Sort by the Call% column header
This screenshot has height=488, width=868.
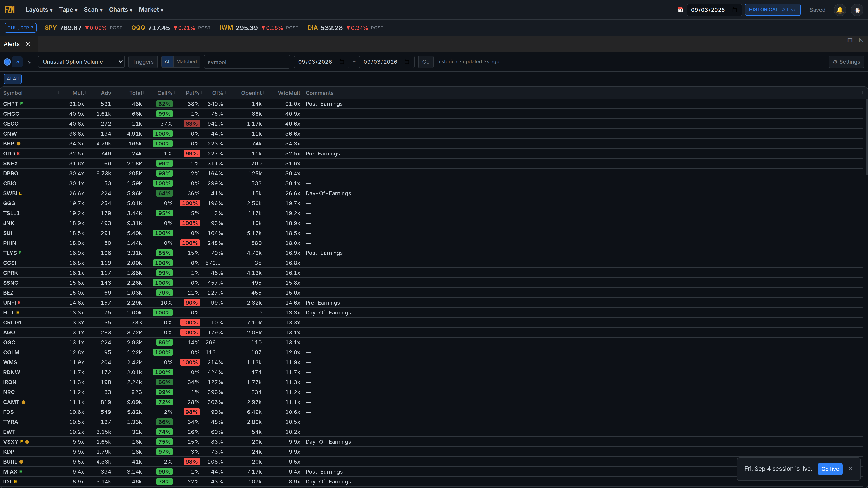tap(165, 93)
